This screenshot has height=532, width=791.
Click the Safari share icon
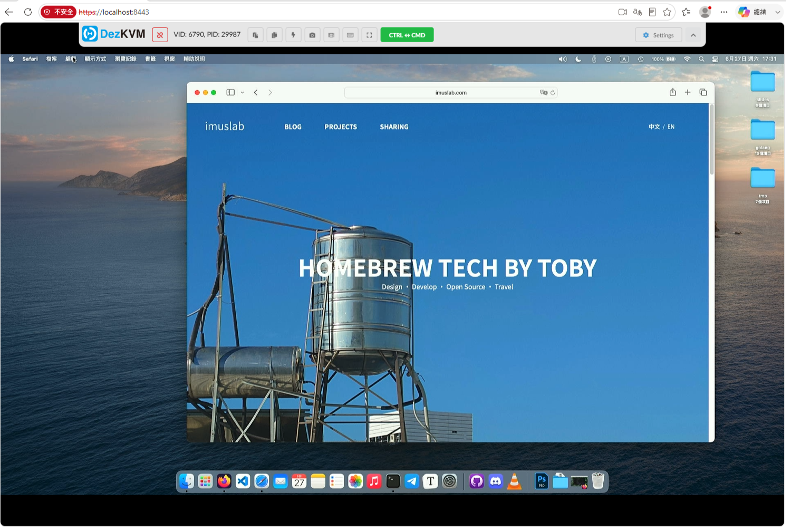673,92
